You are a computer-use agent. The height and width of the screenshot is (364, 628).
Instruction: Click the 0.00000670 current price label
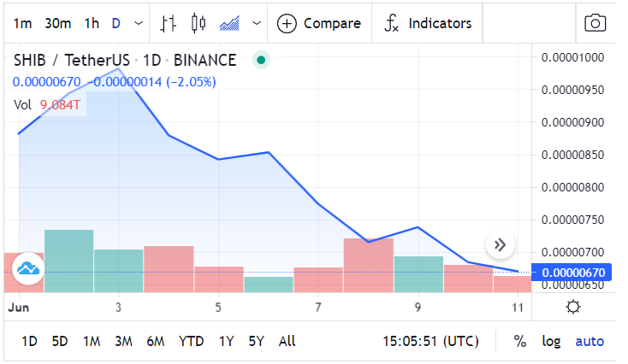pyautogui.click(x=572, y=273)
